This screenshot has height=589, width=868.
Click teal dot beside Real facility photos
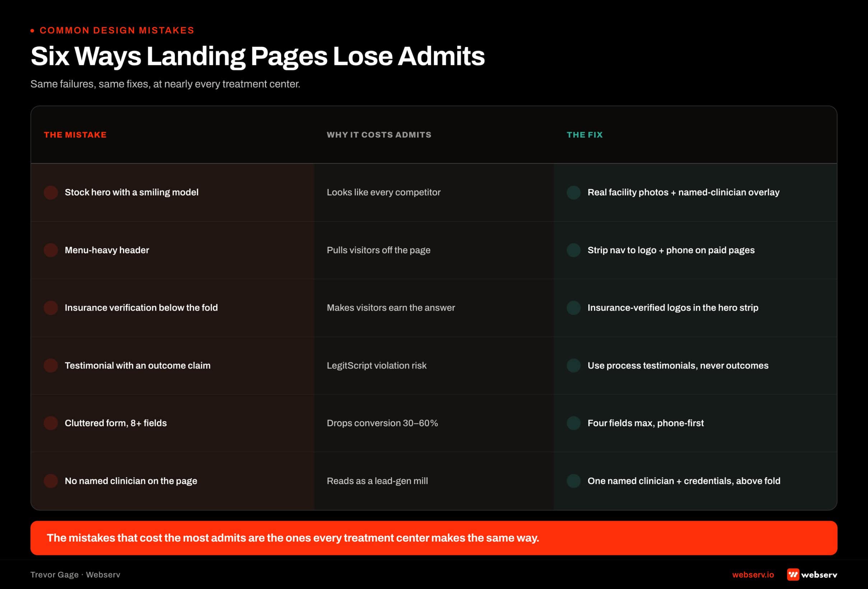coord(574,193)
